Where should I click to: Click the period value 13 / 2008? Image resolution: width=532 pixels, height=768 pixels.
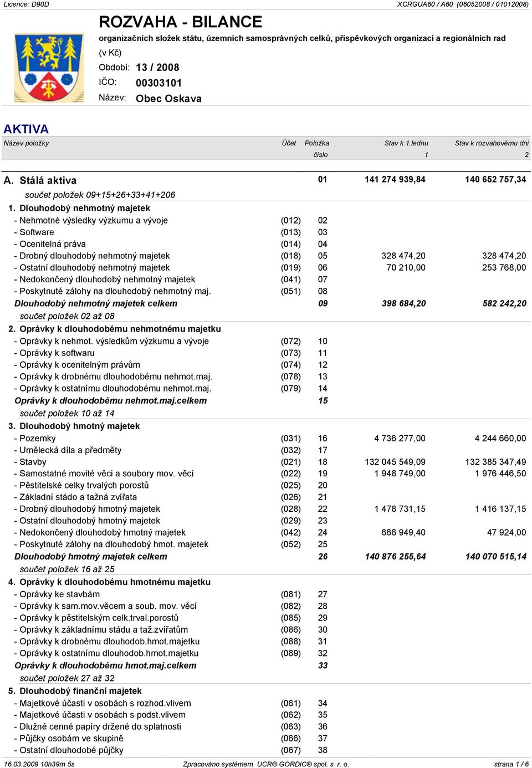click(x=157, y=68)
